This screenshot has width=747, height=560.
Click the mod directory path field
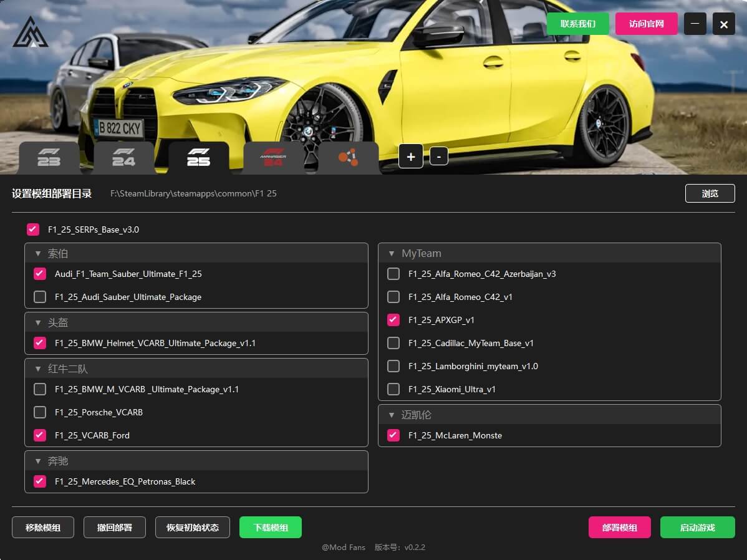click(x=193, y=194)
